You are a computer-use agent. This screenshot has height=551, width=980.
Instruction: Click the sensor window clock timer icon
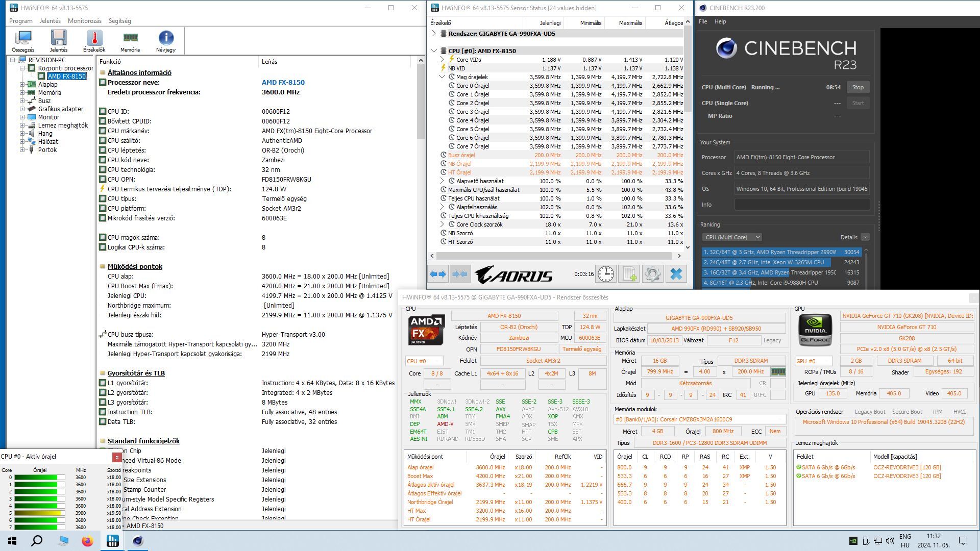[x=606, y=274]
